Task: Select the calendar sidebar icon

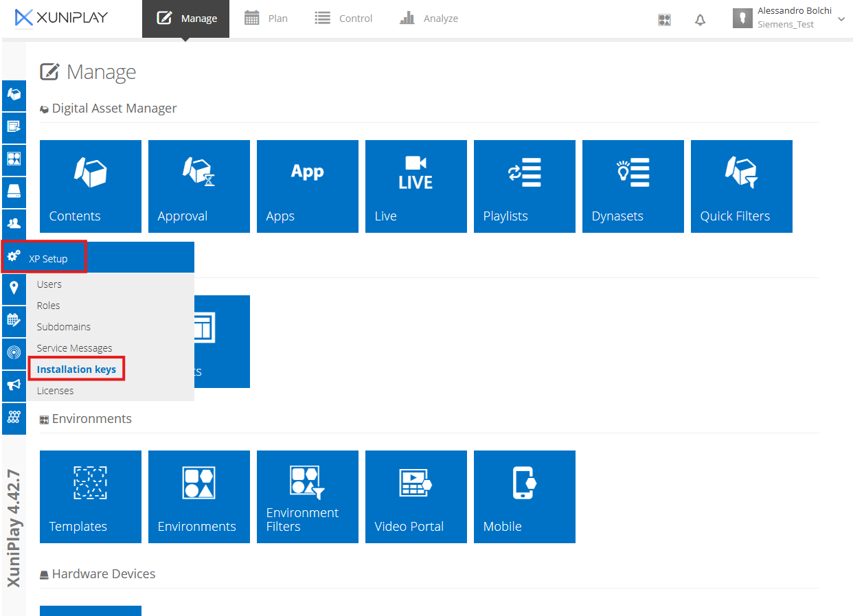Action: tap(14, 320)
